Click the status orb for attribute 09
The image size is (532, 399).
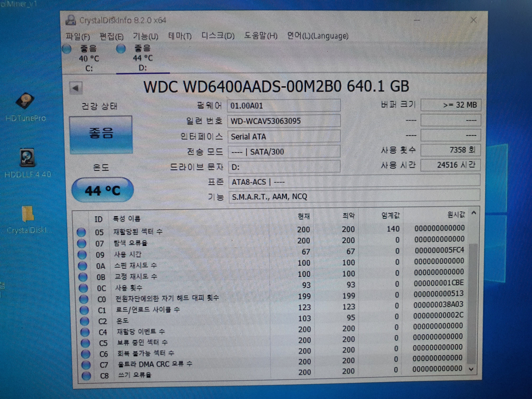(x=82, y=255)
